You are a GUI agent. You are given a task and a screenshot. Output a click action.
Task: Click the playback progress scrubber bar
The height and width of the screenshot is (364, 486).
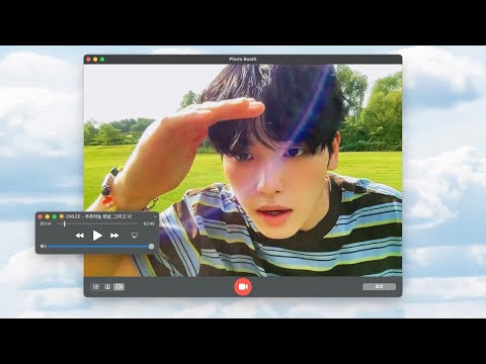[x=97, y=224]
